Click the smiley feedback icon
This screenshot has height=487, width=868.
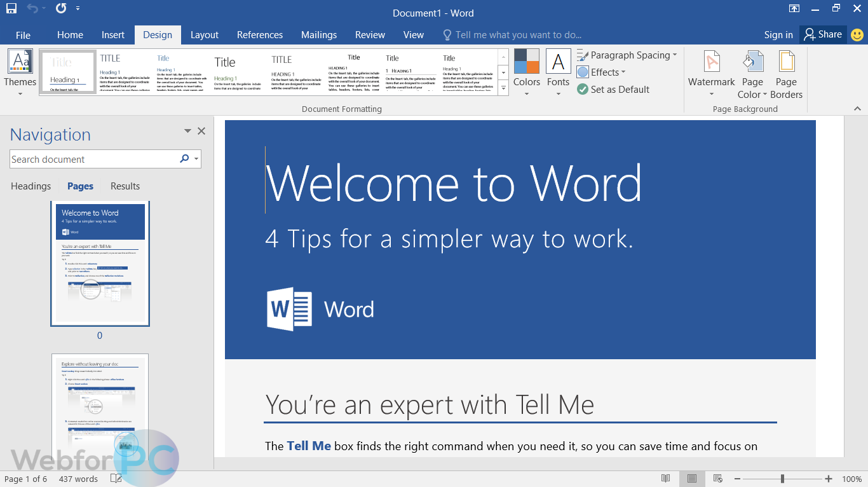click(857, 34)
